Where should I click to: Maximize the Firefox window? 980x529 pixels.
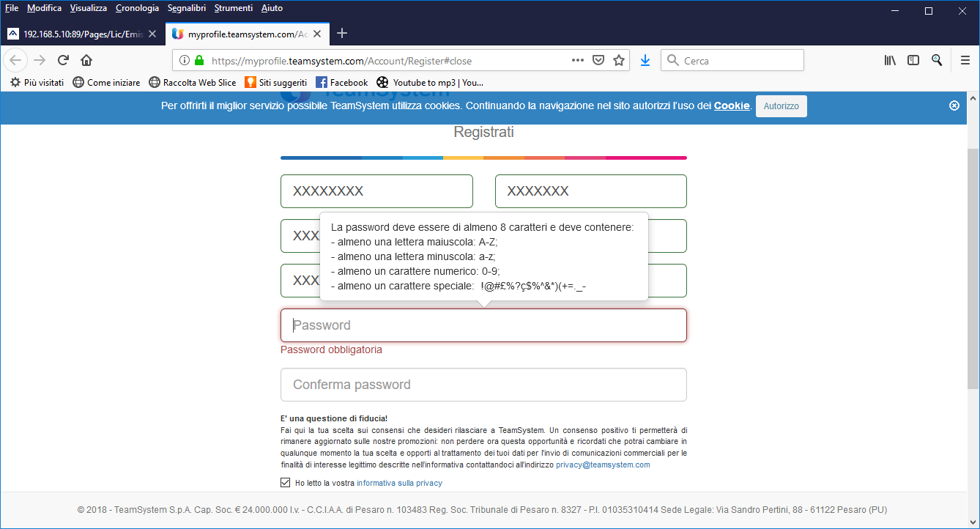pyautogui.click(x=928, y=11)
